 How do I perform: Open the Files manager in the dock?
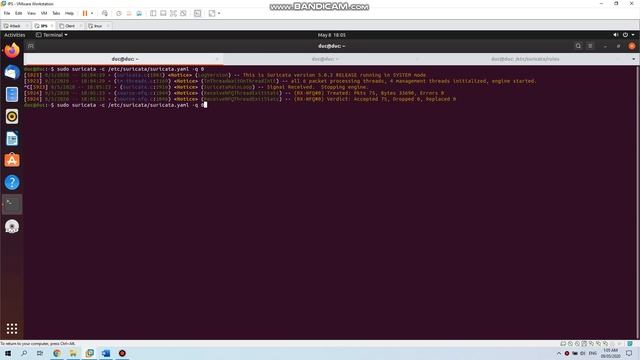click(x=12, y=95)
